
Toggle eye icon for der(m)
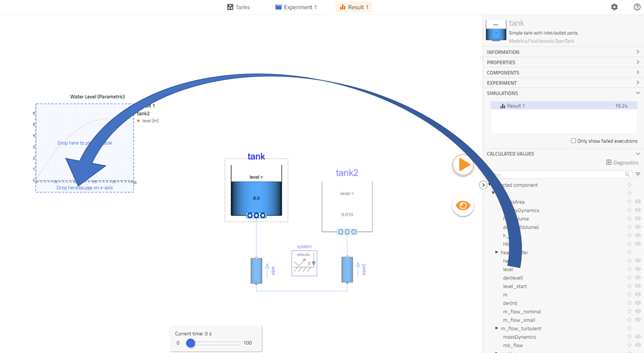coord(638,303)
